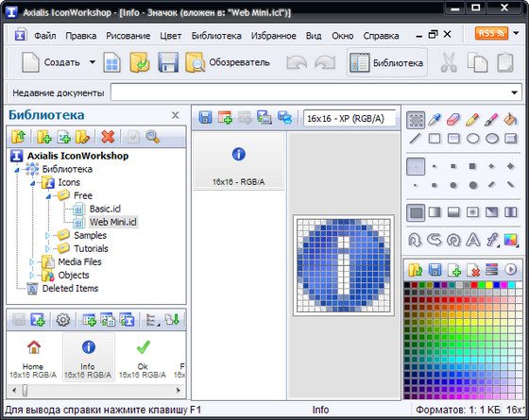529x420 pixels.
Task: Pick the bright red swatch in palette
Action: pos(474,285)
